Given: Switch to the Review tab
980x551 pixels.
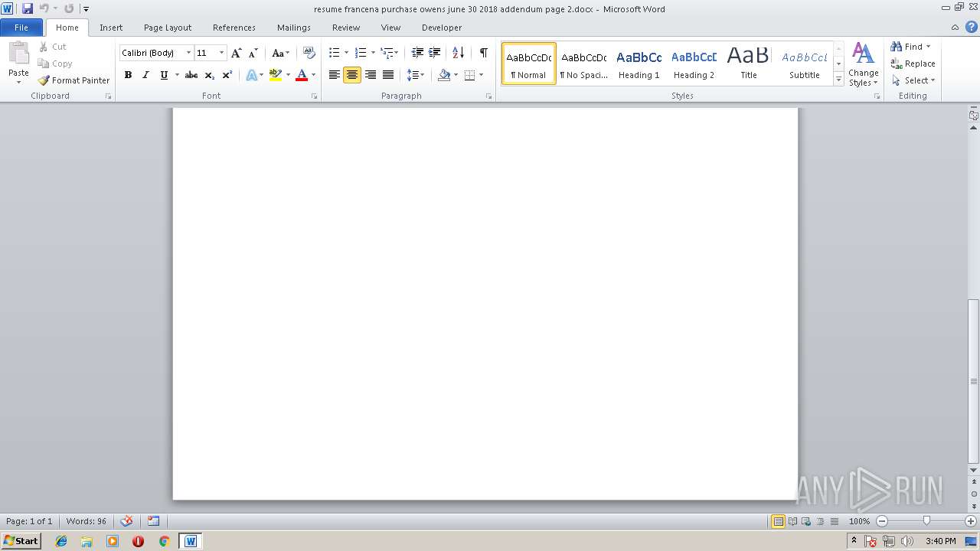Looking at the screenshot, I should click(346, 28).
